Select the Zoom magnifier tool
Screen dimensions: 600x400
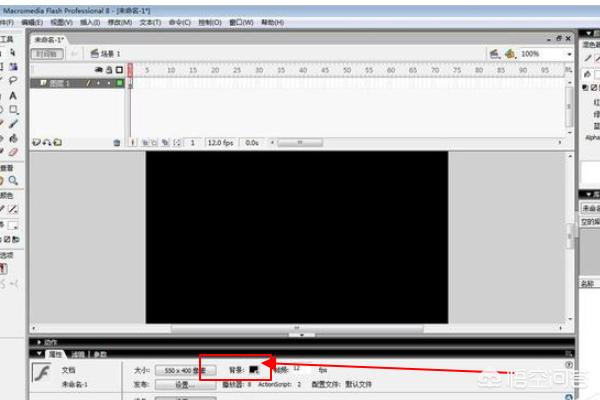click(14, 181)
